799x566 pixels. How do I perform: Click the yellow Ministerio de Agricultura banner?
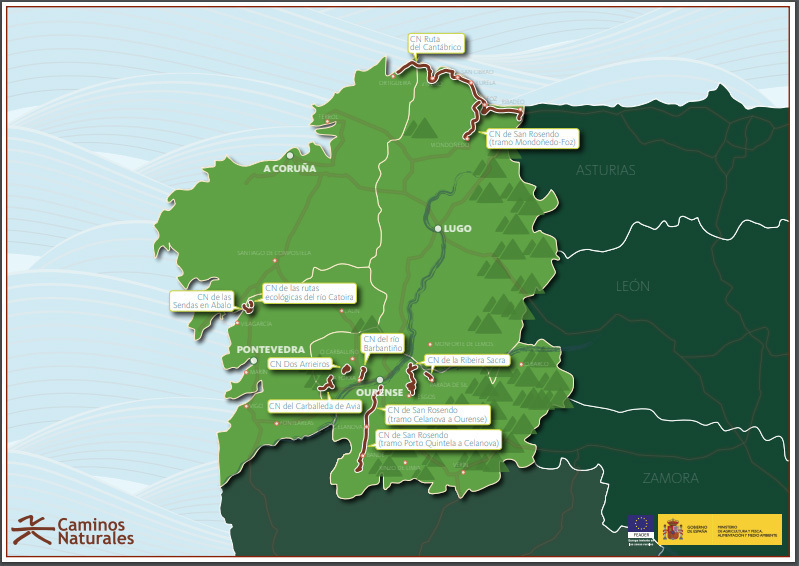coord(718,528)
